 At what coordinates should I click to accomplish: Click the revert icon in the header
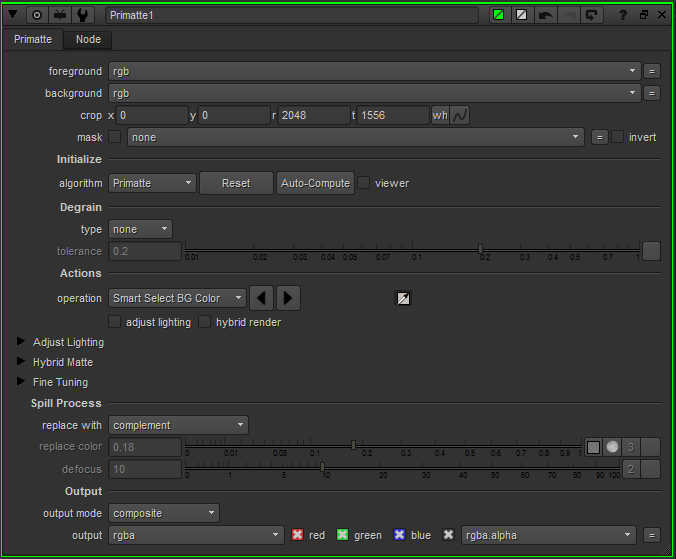pos(591,15)
